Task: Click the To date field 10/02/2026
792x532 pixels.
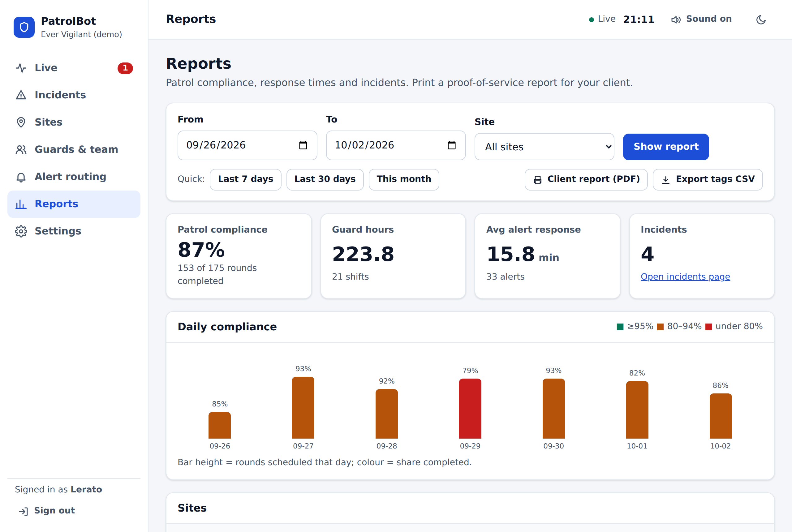Action: click(x=396, y=145)
